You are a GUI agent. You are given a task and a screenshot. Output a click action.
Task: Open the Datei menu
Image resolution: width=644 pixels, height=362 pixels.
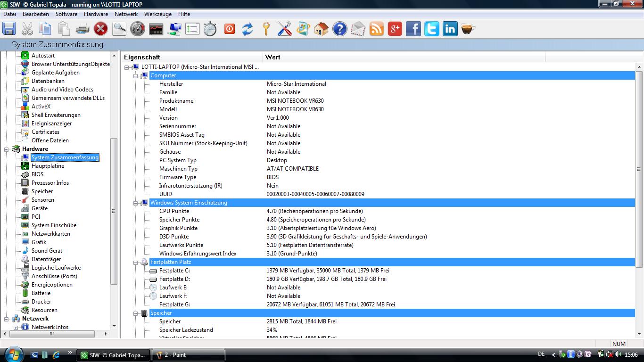pos(9,14)
